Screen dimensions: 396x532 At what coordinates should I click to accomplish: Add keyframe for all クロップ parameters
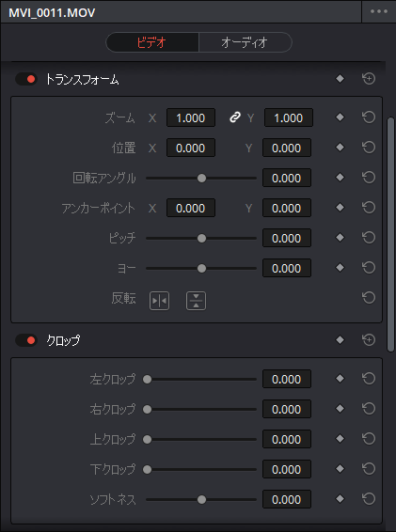[x=340, y=339]
